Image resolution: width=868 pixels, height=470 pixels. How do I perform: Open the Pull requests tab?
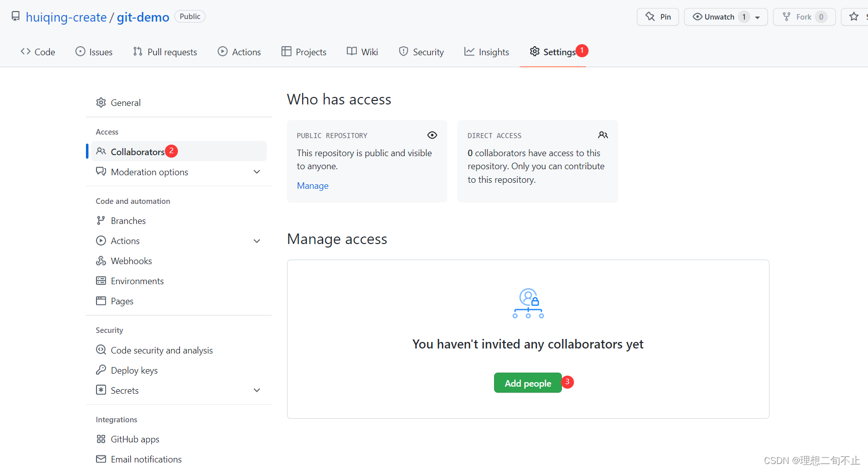click(x=165, y=52)
